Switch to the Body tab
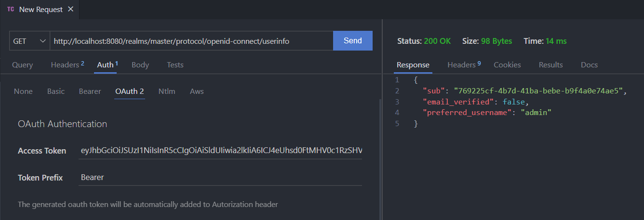Image resolution: width=644 pixels, height=220 pixels. 140,65
